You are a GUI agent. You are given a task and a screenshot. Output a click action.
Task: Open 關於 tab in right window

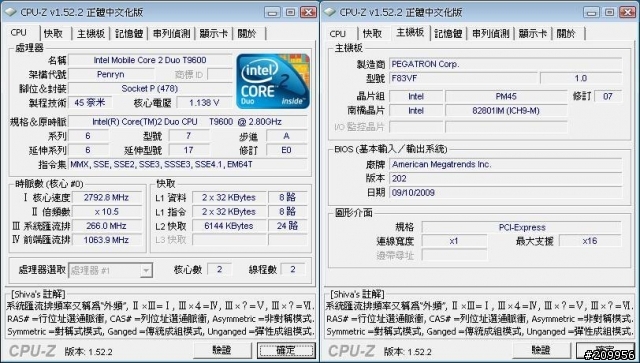567,33
